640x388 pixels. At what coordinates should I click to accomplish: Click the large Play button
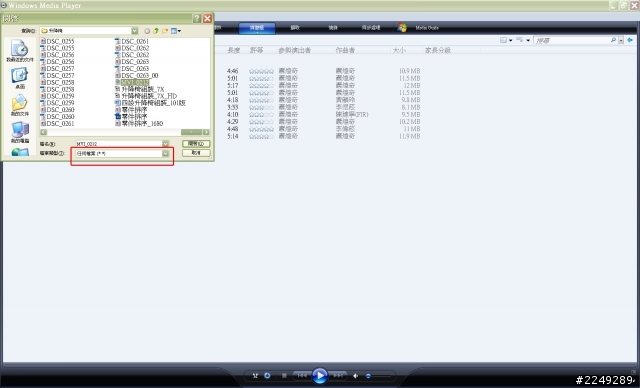coord(320,376)
